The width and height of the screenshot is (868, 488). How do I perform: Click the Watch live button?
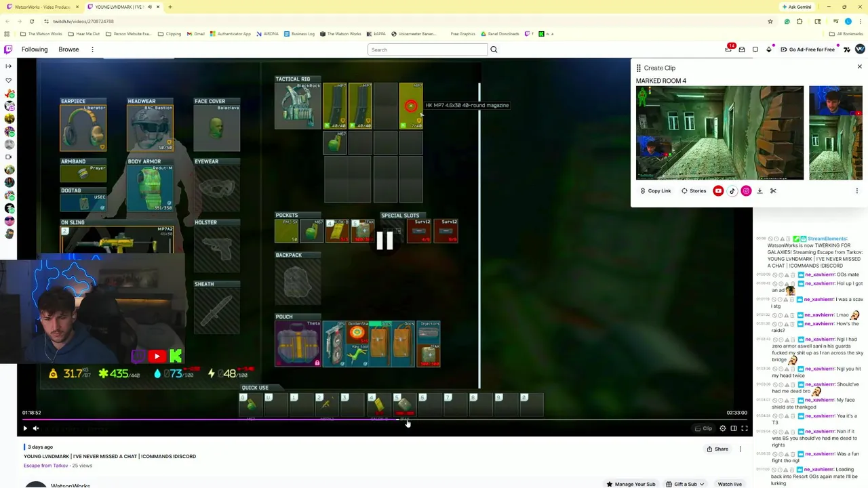tap(730, 484)
